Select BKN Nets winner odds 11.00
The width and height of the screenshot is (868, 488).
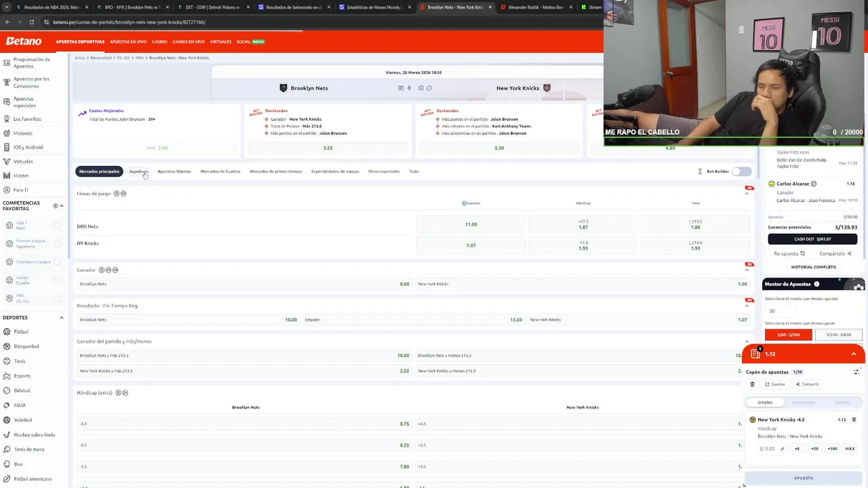tap(471, 224)
